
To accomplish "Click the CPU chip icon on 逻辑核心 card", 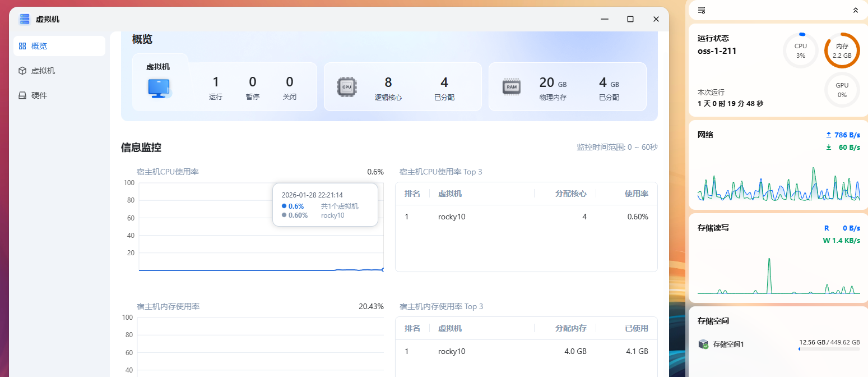I will point(347,86).
